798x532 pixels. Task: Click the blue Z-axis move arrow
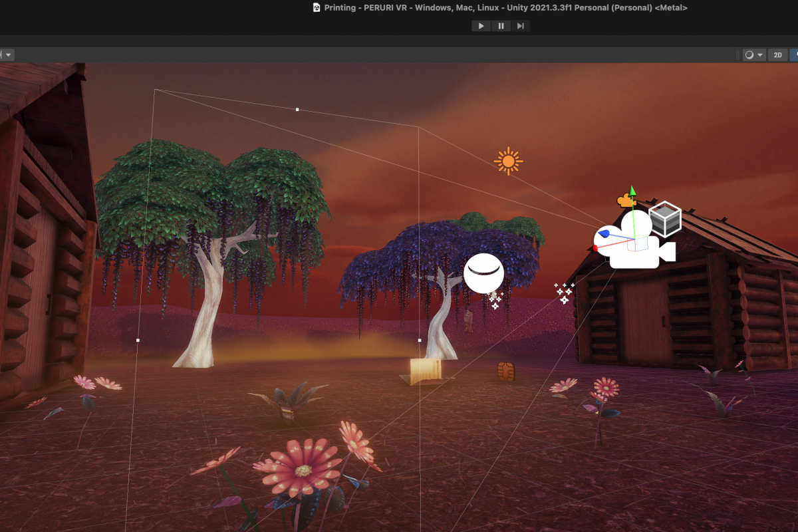pos(606,233)
